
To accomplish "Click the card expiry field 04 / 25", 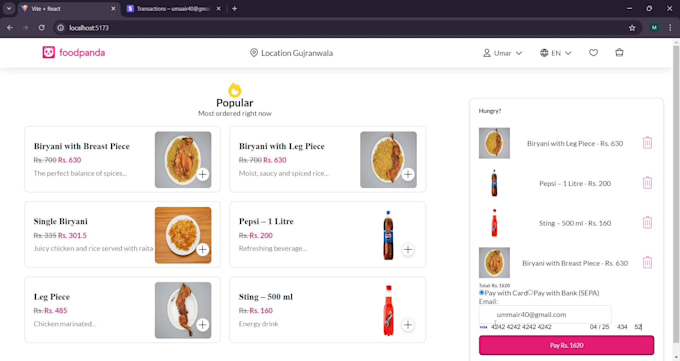I will (x=599, y=327).
